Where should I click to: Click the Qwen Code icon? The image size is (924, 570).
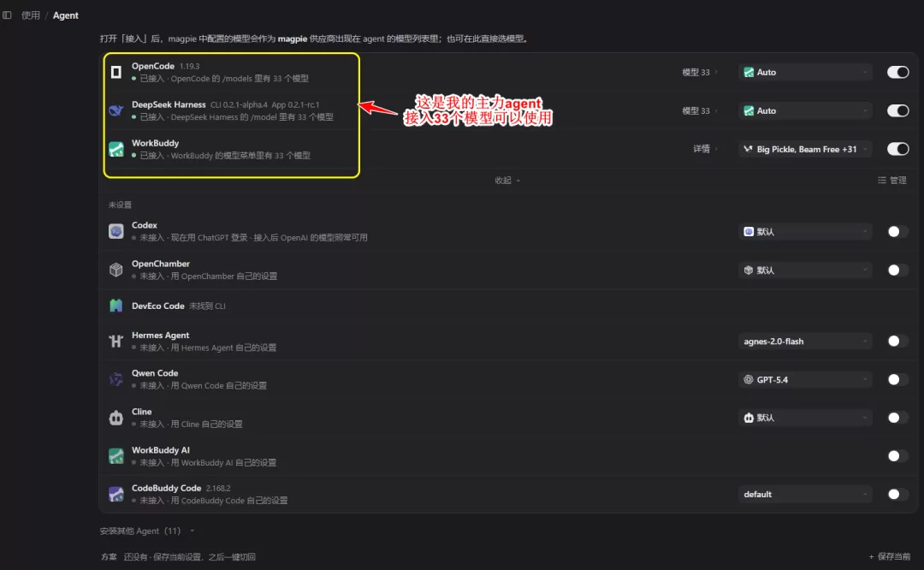pos(116,379)
